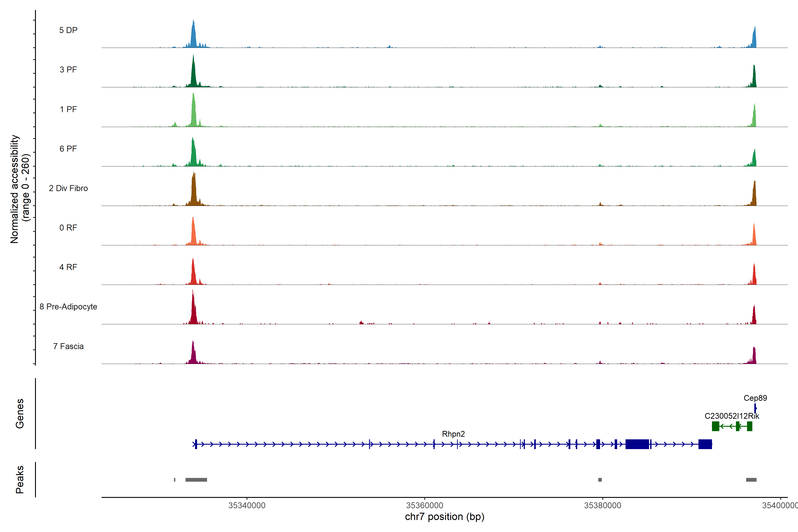Click the 3 PF track label
The width and height of the screenshot is (798, 532).
[68, 70]
